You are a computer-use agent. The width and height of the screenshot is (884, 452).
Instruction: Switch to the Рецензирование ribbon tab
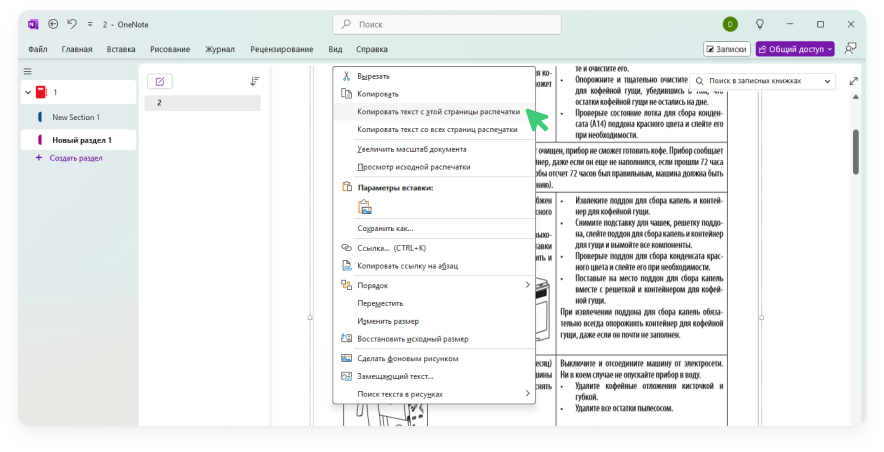[x=281, y=49]
